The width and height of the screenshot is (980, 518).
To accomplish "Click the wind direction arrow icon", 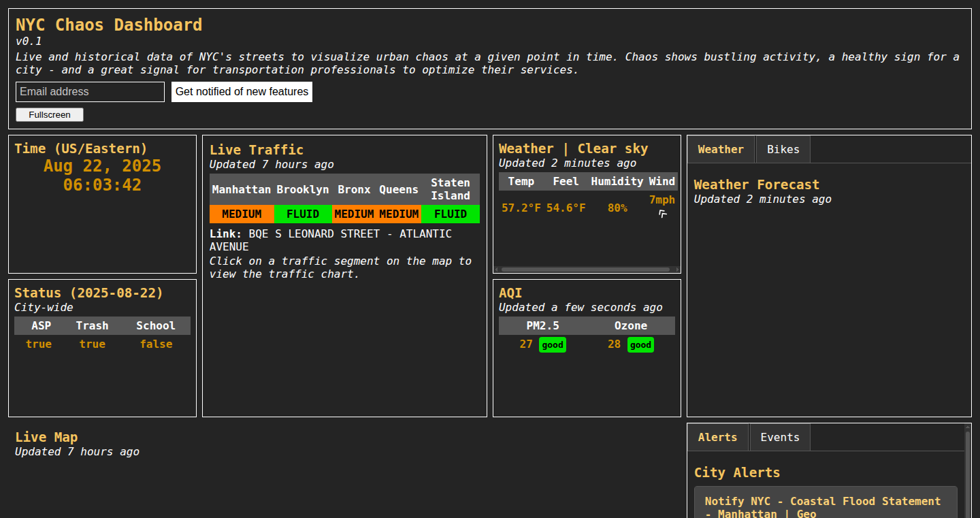I will click(662, 214).
